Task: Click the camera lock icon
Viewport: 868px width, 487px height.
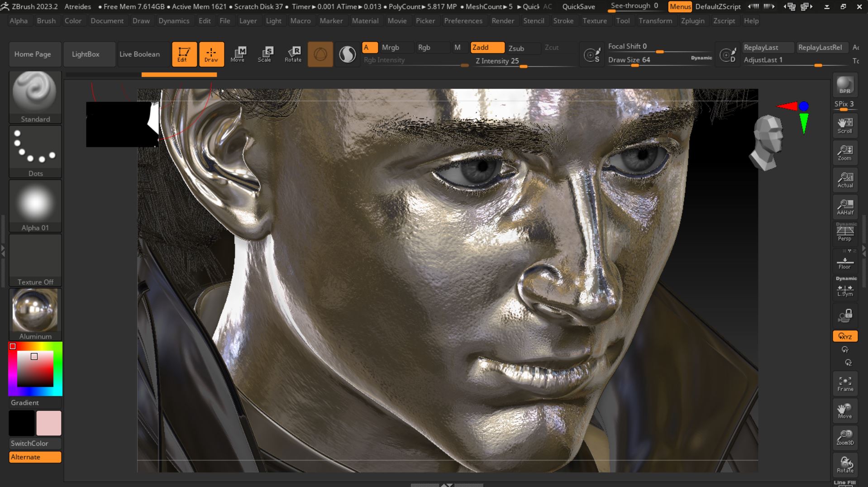Action: 845,316
